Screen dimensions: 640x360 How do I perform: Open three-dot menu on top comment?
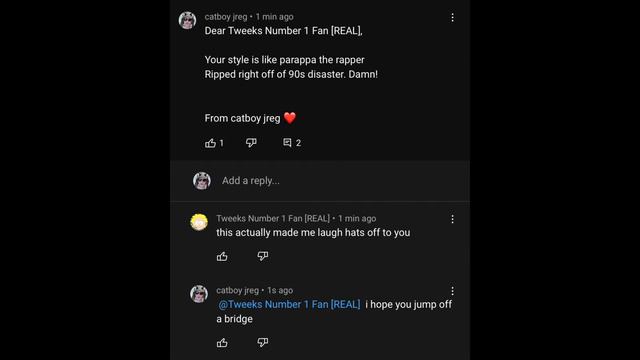[x=452, y=17]
